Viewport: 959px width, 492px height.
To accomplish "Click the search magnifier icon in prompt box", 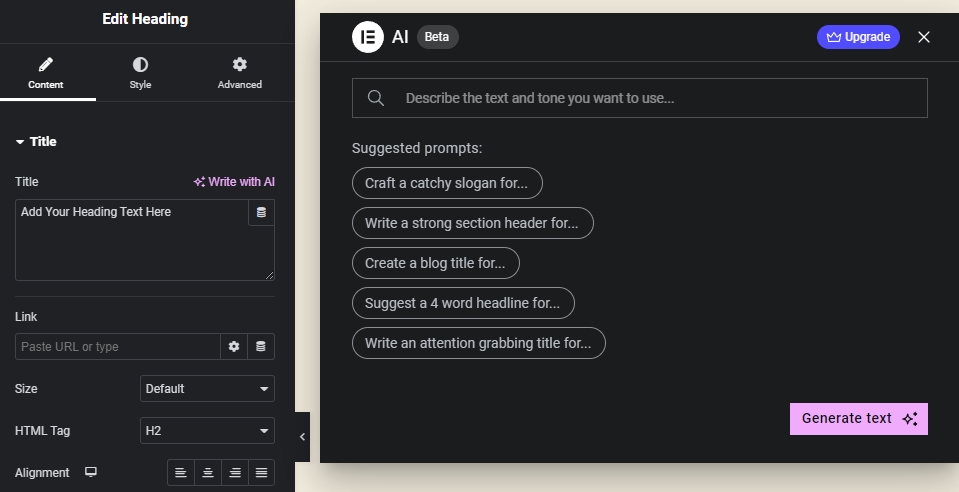I will (x=376, y=98).
